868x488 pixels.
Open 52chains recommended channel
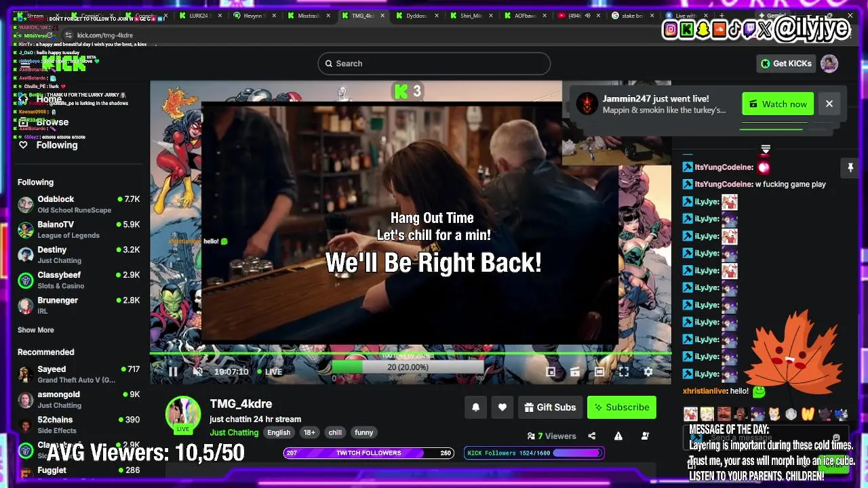coord(79,425)
